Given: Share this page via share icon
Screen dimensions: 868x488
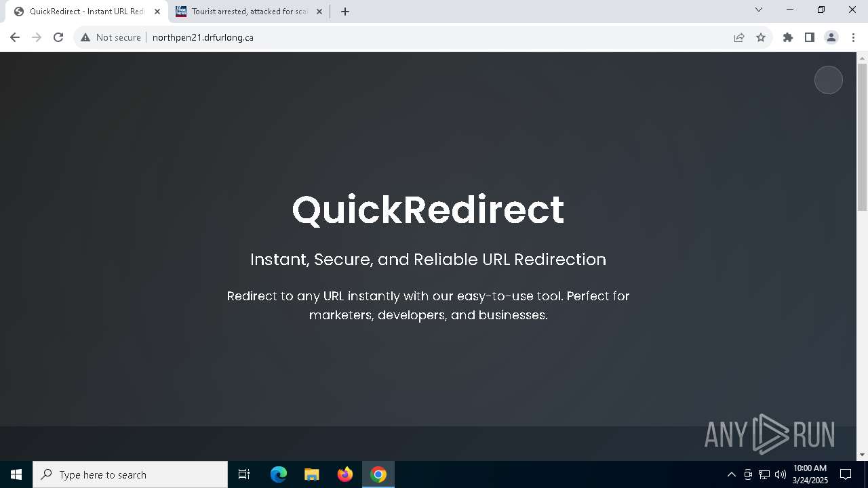Looking at the screenshot, I should [739, 37].
